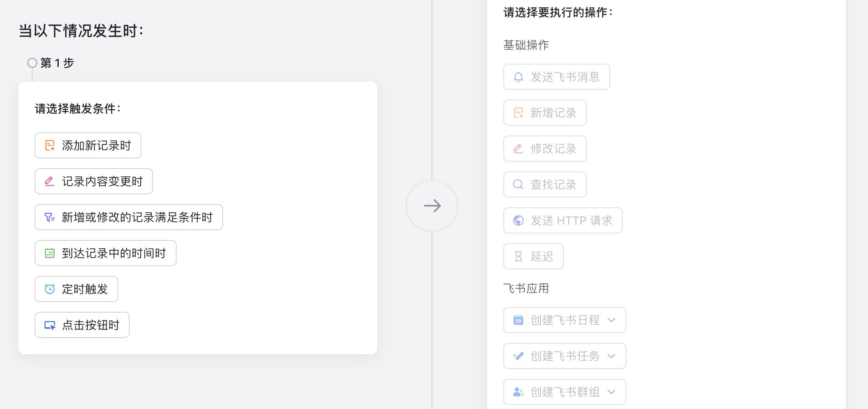Click the pencil icon on 记录内容变更时
Image resolution: width=868 pixels, height=409 pixels.
(50, 182)
